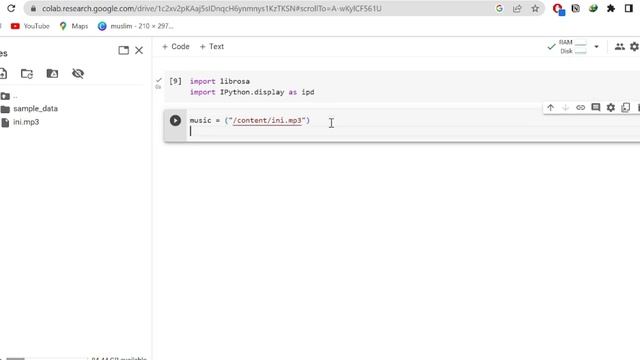Share this page via the share icon

coord(517,9)
